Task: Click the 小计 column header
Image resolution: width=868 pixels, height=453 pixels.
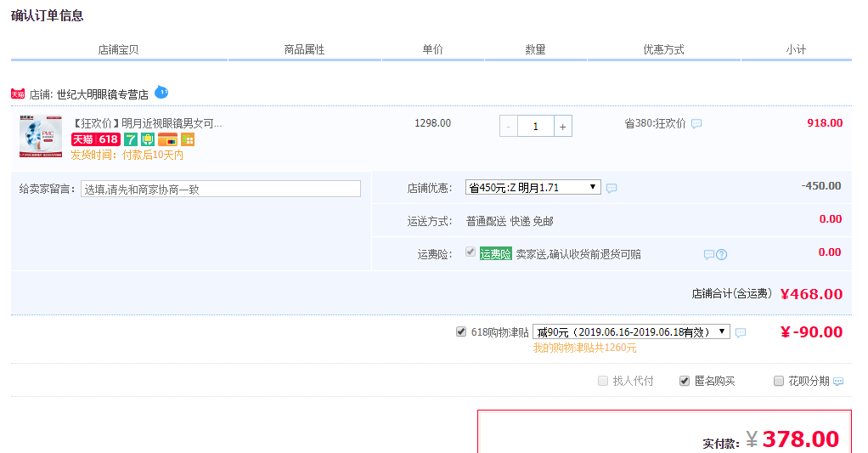Action: (x=796, y=50)
